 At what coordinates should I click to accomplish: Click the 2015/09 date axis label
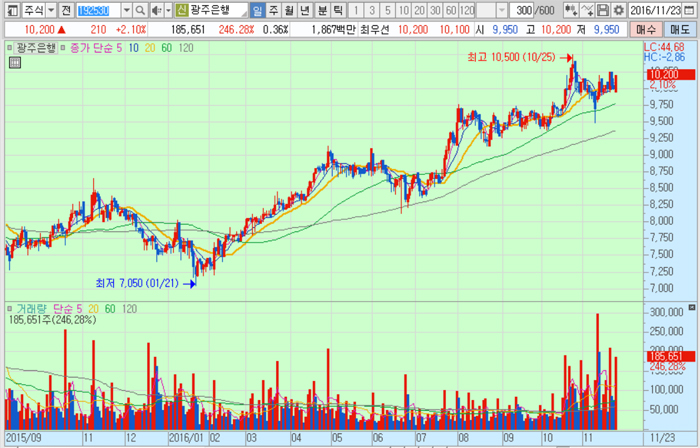(23, 438)
